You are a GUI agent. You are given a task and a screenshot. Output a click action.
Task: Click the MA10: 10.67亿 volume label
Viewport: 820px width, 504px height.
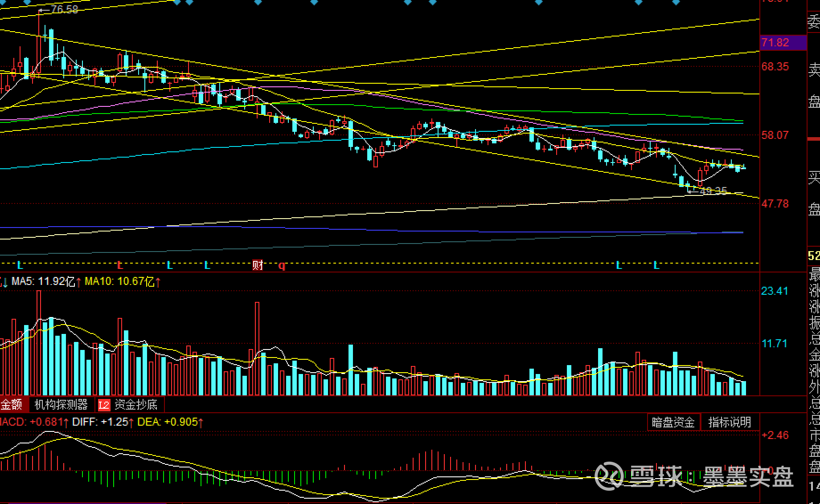coord(119,281)
